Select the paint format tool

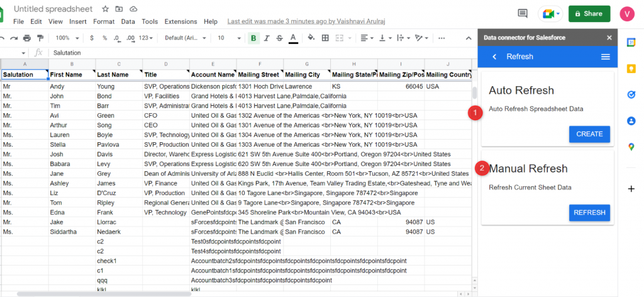(x=40, y=38)
